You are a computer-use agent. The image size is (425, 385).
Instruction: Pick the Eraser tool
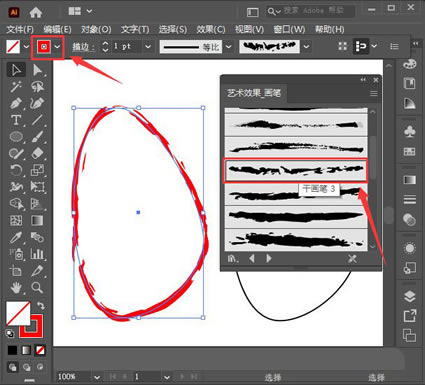tap(37, 153)
